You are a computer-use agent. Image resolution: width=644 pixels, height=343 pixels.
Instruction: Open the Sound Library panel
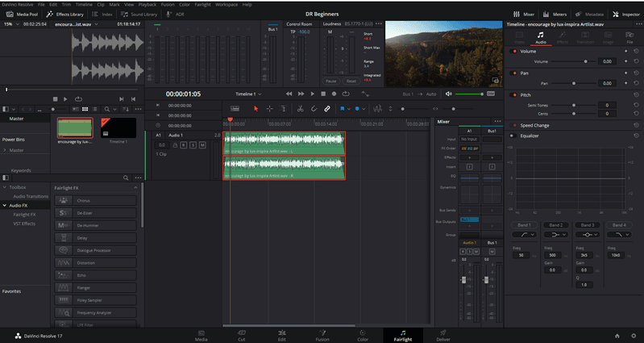pos(139,15)
